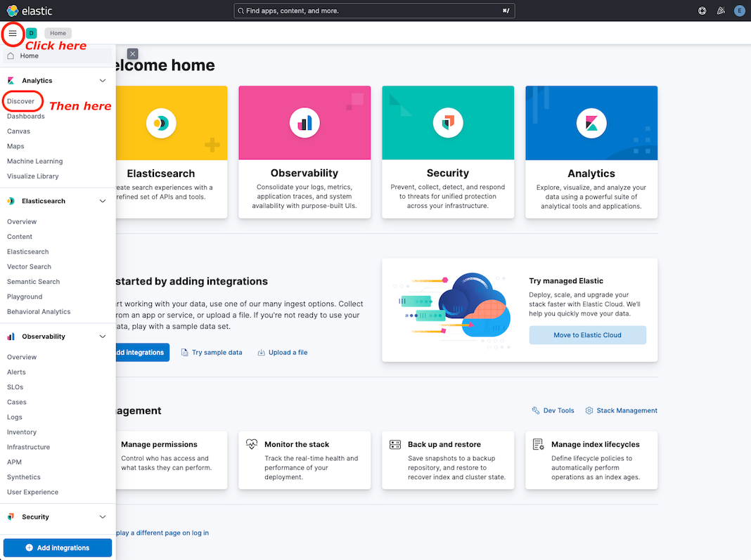The image size is (751, 560).
Task: Open the D space switcher badge
Action: point(30,33)
